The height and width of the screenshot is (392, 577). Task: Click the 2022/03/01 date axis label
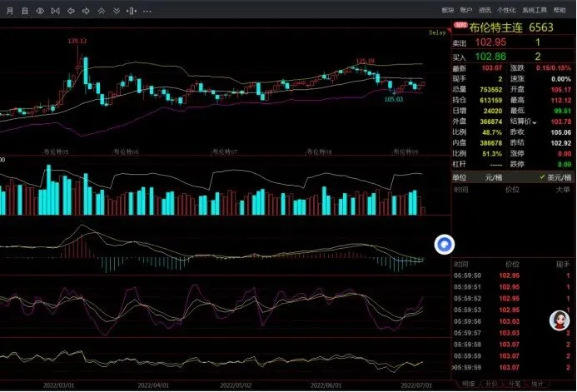[58, 385]
